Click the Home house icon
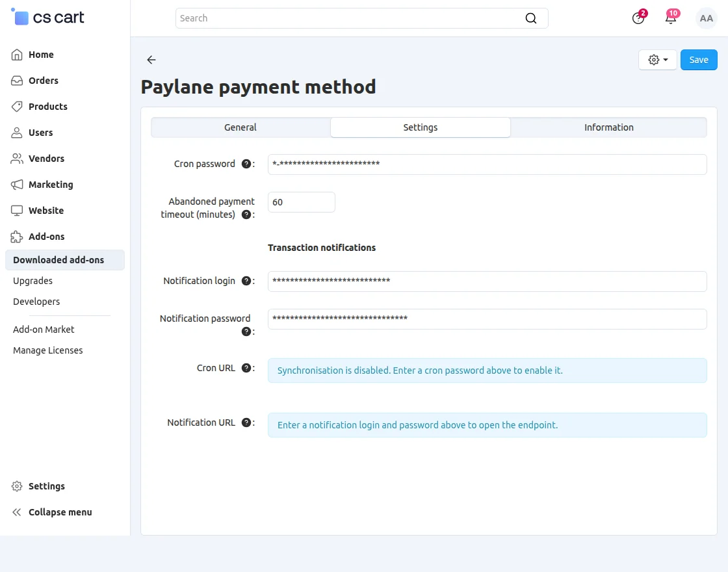The image size is (728, 572). [x=17, y=55]
